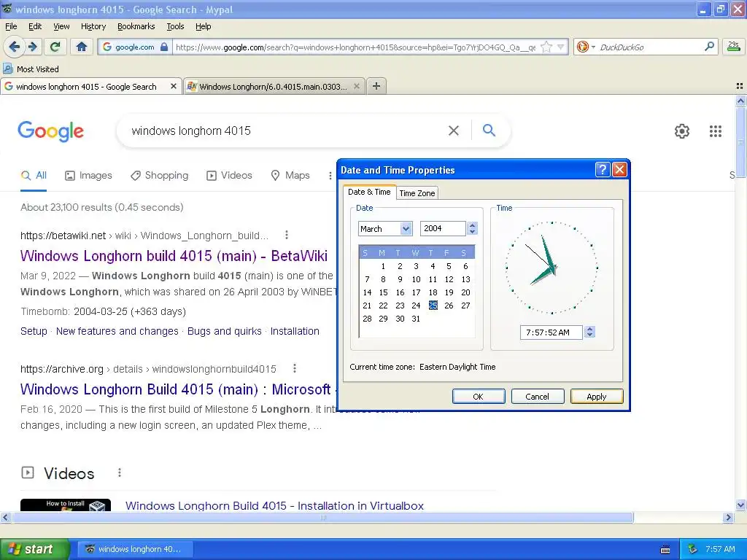Open the URL history dropdown arrow
This screenshot has width=747, height=560.
(x=561, y=47)
